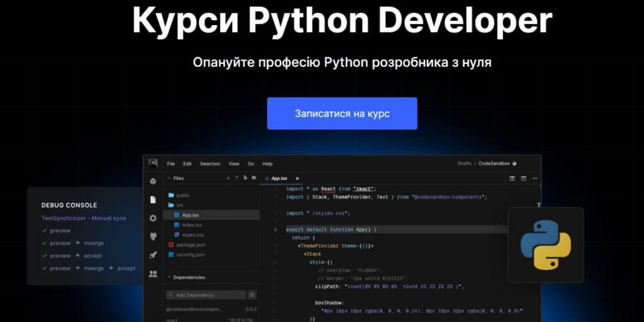Click the new file icon in Files header
Viewport: 644px width, 322px height.
pyautogui.click(x=245, y=178)
